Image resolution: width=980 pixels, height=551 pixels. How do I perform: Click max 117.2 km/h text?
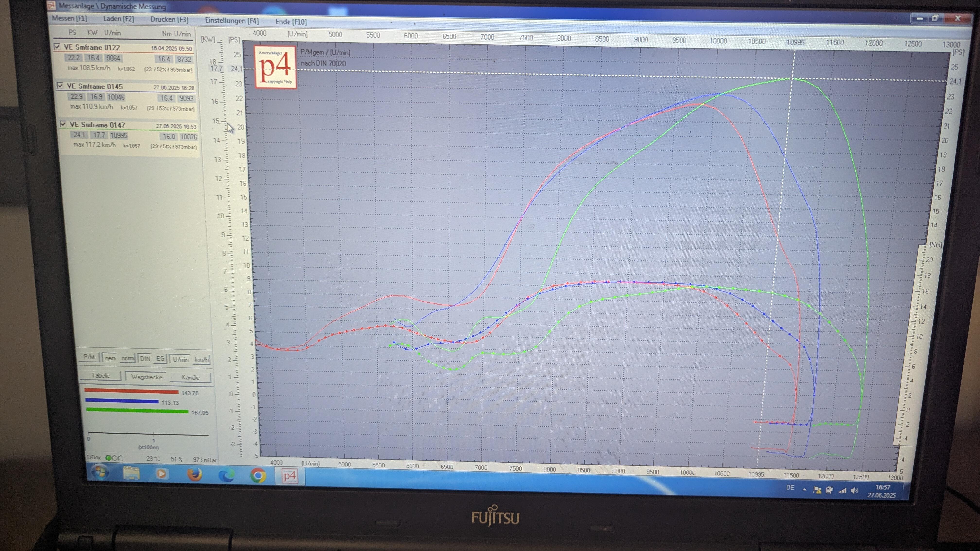(x=95, y=145)
